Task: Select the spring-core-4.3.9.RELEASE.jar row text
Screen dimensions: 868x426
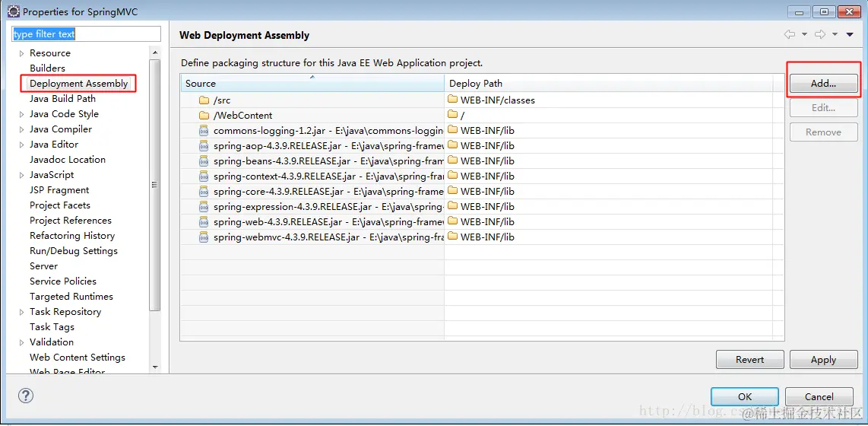Action: (x=328, y=192)
